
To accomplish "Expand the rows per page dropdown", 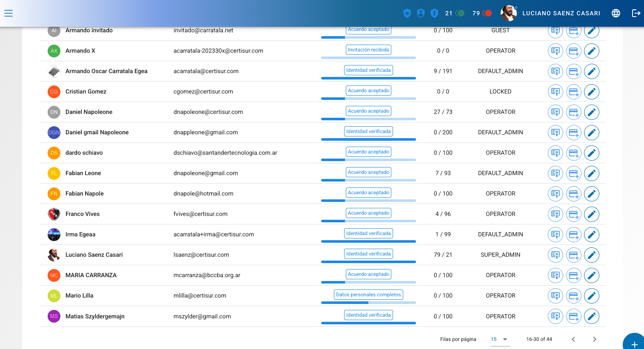I will pos(499,339).
